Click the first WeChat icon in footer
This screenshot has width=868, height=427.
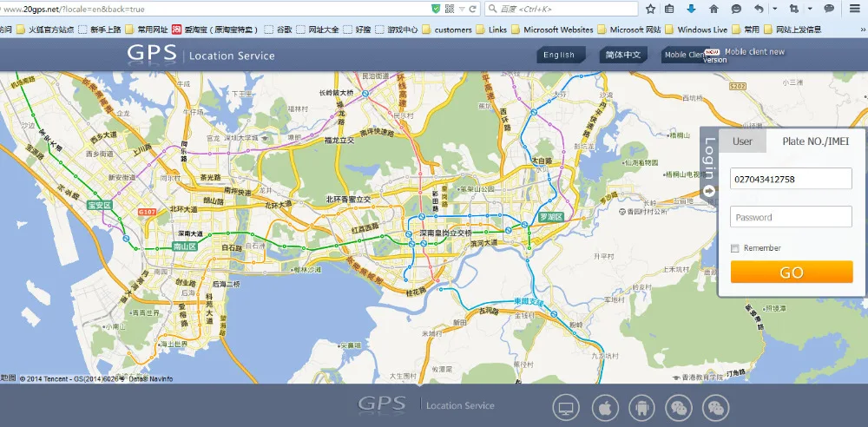pyautogui.click(x=679, y=409)
